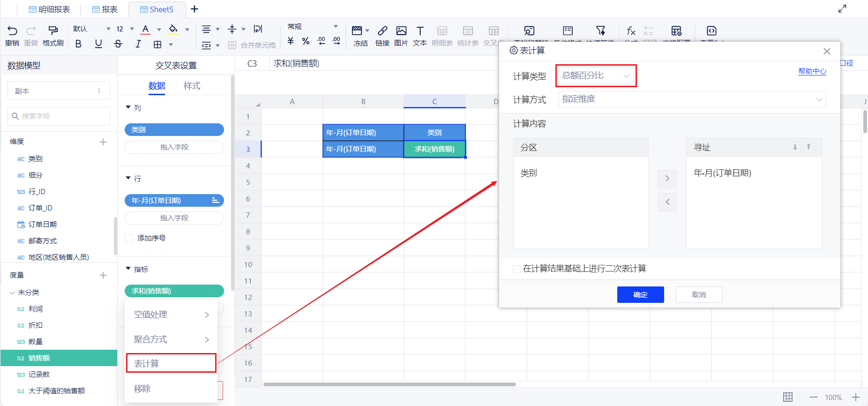868x406 pixels.
Task: Click the 确定 button
Action: (640, 295)
